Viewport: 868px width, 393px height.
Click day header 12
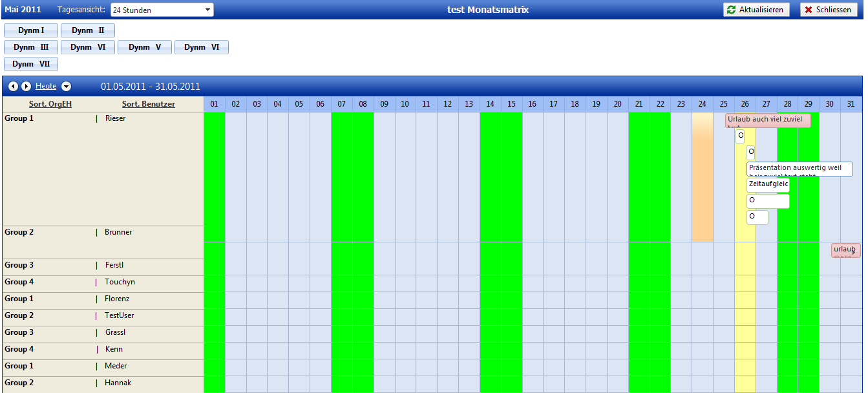(x=448, y=104)
